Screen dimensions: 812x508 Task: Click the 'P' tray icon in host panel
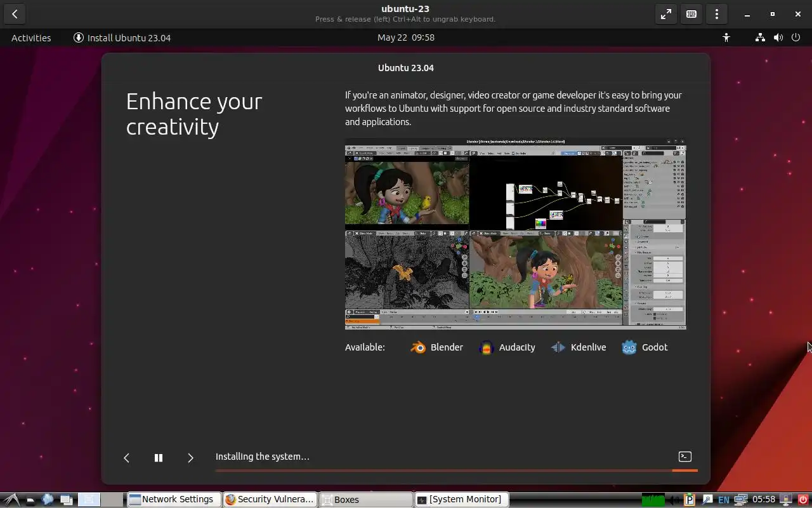click(x=690, y=500)
